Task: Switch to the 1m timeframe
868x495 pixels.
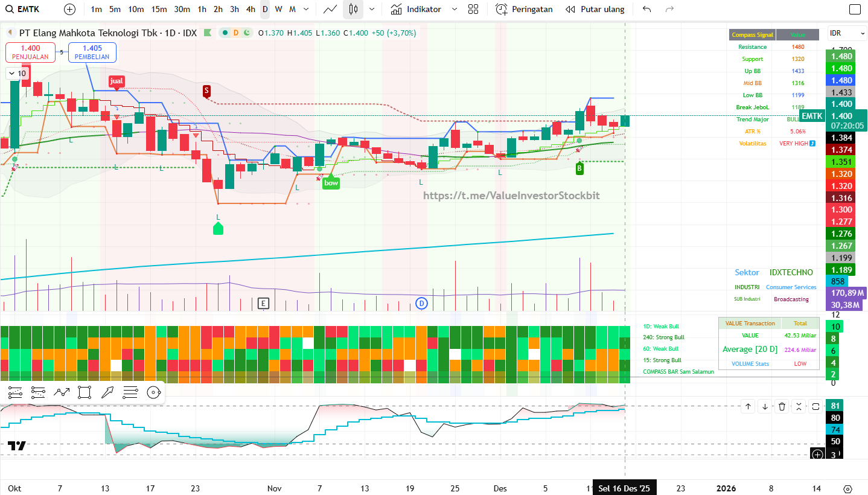Action: 96,9
